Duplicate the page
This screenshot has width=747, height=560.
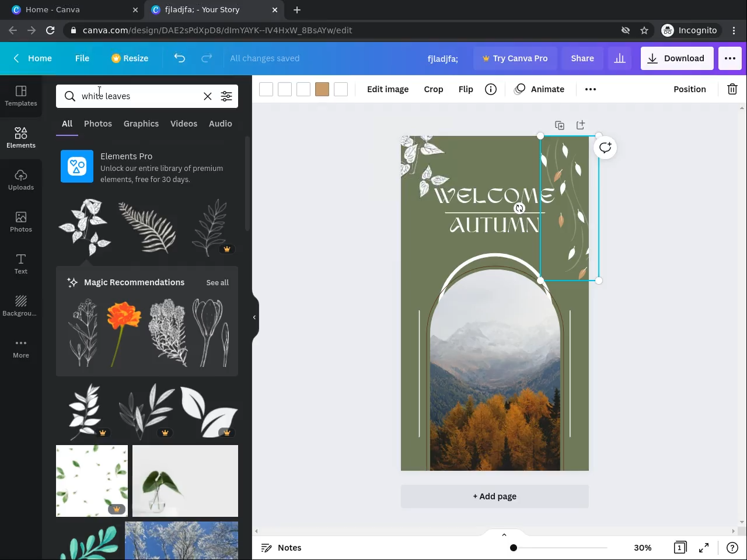559,125
